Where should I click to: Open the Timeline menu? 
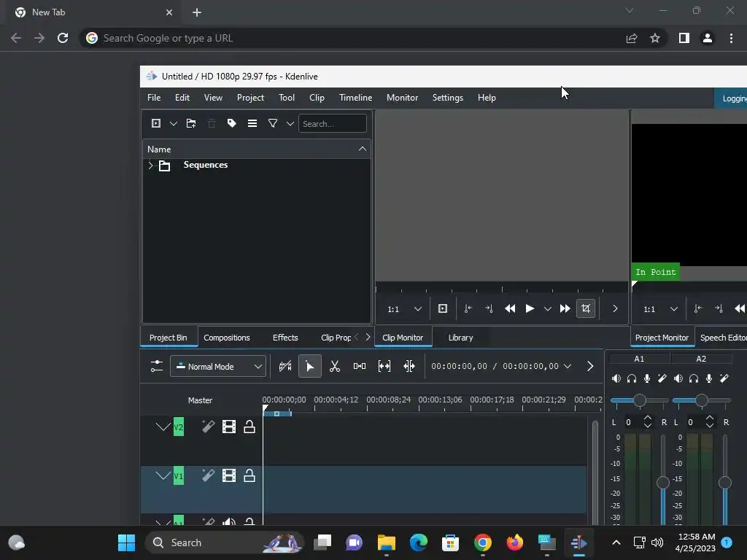point(355,98)
